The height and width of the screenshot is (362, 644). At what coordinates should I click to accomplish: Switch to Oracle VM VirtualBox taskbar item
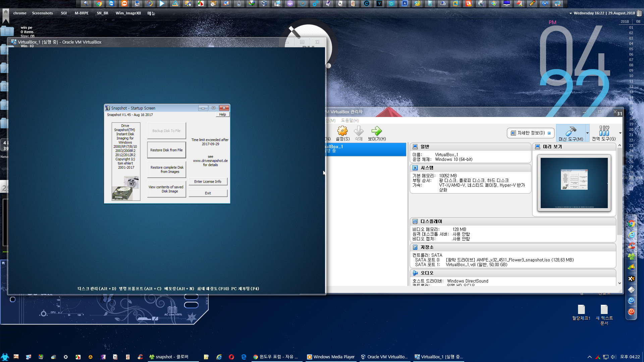click(x=384, y=357)
